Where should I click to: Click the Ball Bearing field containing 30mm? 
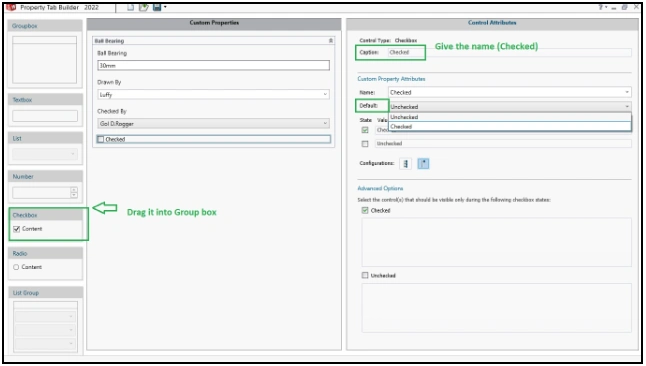coord(213,65)
